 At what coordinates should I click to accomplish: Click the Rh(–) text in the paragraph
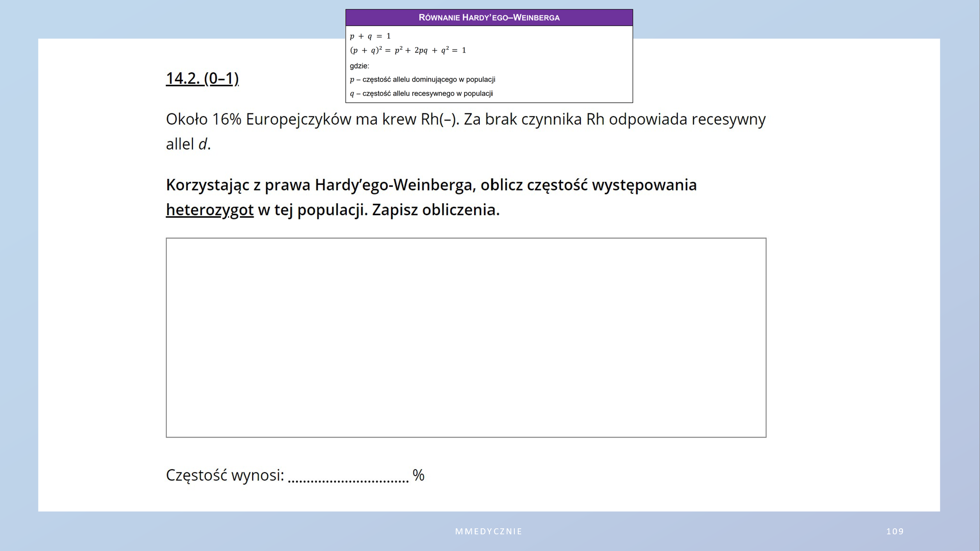pos(439,119)
